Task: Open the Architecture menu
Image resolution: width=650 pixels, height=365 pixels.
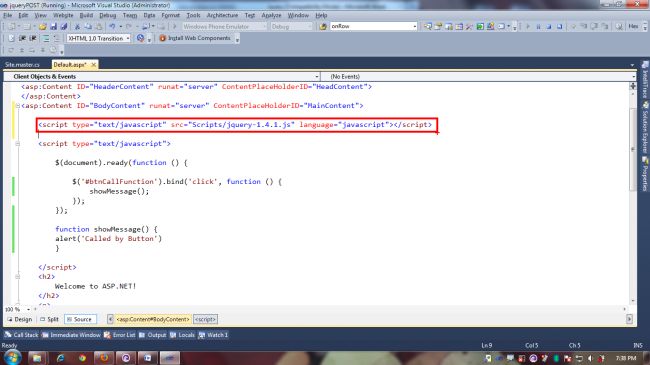Action: click(222, 15)
